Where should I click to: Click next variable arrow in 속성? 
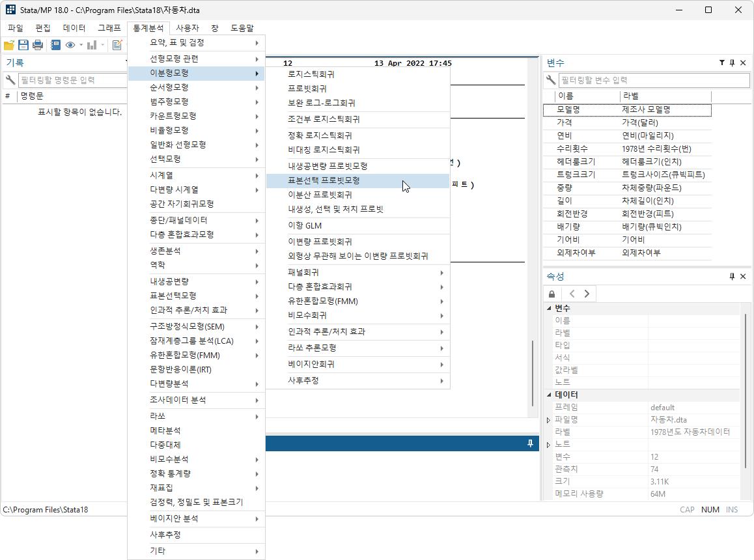point(587,294)
